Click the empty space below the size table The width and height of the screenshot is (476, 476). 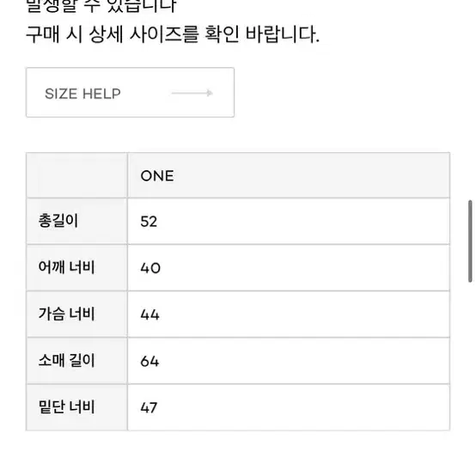[x=238, y=454]
